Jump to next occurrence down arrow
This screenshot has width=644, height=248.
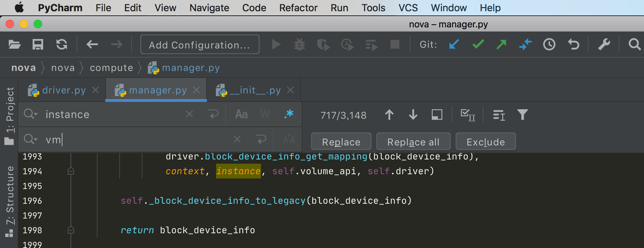[413, 115]
